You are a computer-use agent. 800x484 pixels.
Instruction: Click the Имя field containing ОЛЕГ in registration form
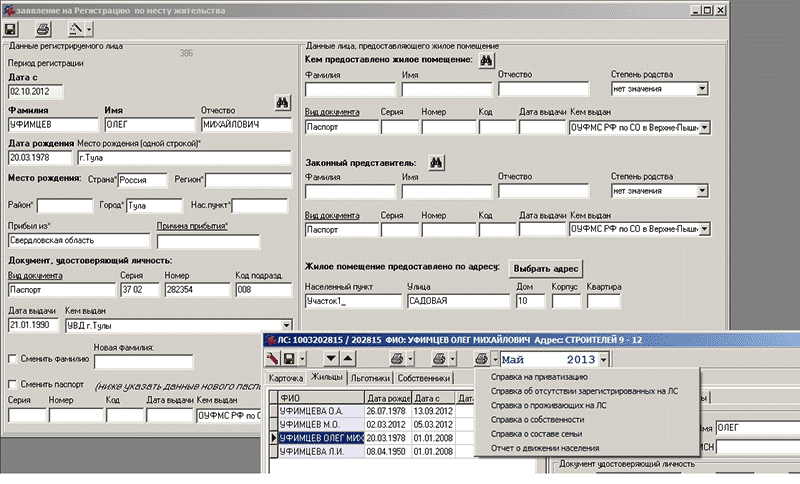[150, 124]
